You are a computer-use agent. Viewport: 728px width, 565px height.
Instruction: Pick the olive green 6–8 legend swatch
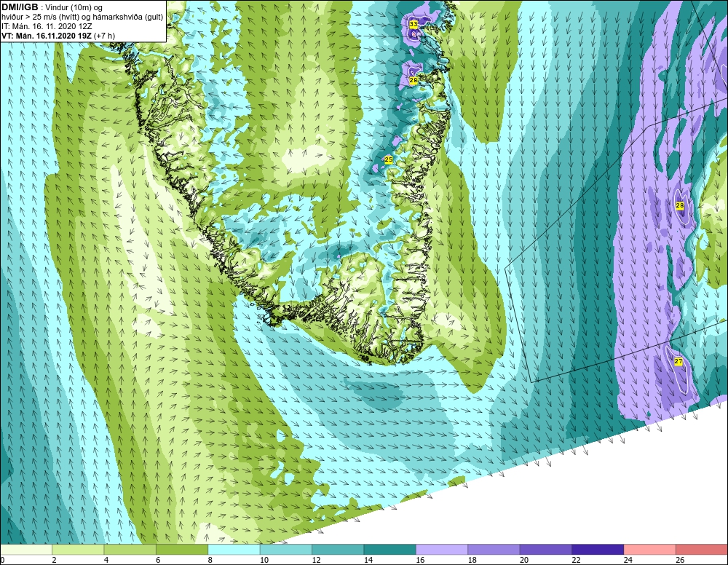coord(182,550)
